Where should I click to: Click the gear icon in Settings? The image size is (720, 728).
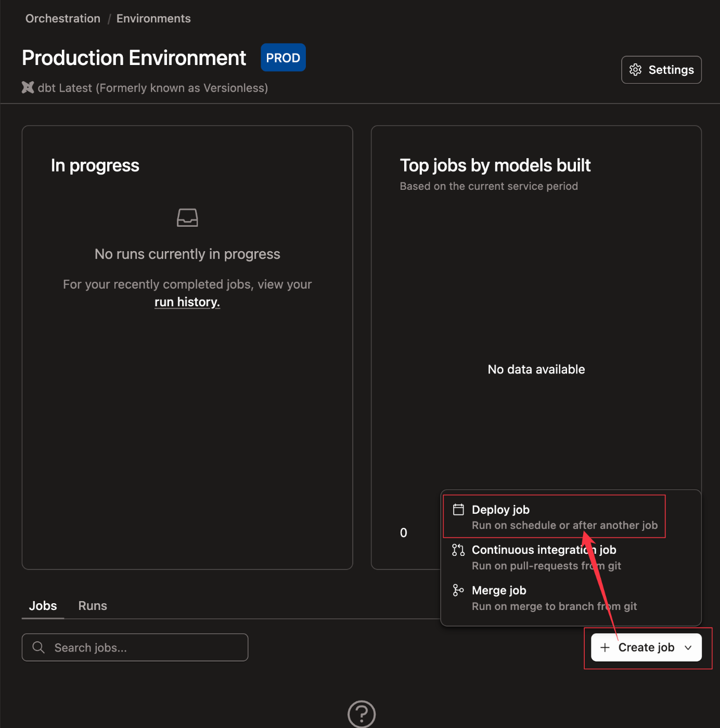coord(635,70)
